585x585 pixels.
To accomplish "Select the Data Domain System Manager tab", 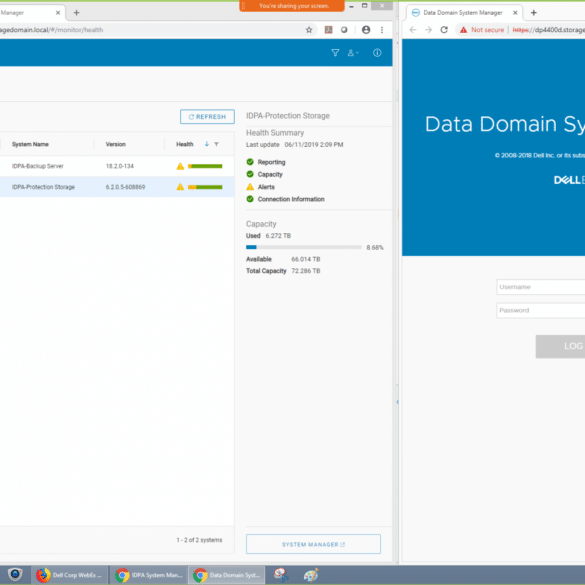I will click(x=463, y=13).
